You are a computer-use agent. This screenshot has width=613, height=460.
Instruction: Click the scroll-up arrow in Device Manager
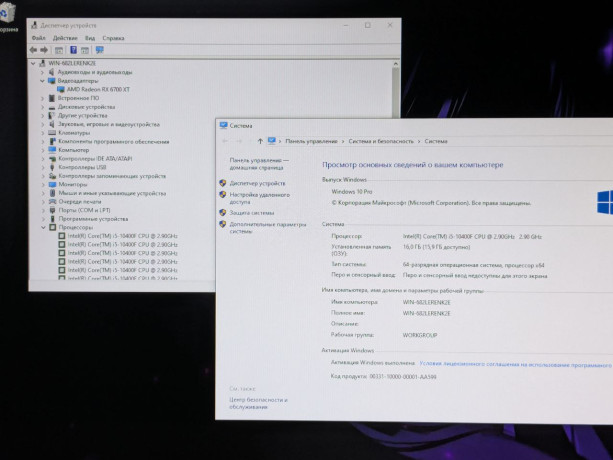395,64
